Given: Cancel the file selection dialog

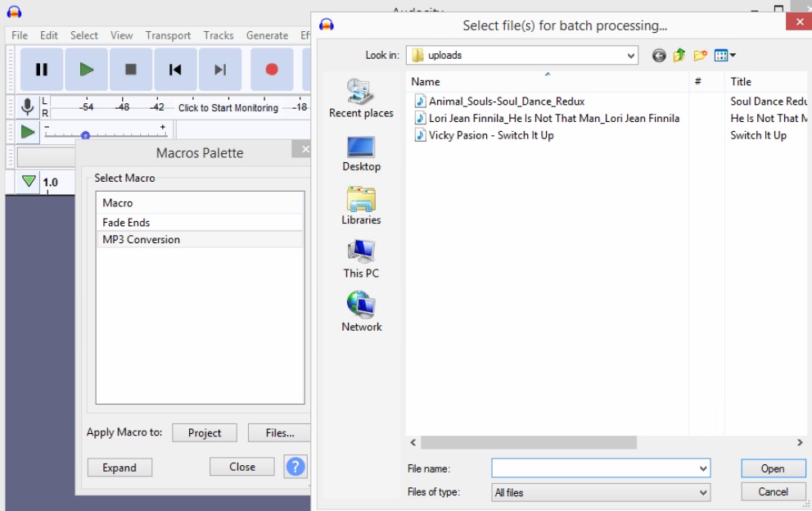Looking at the screenshot, I should point(774,492).
